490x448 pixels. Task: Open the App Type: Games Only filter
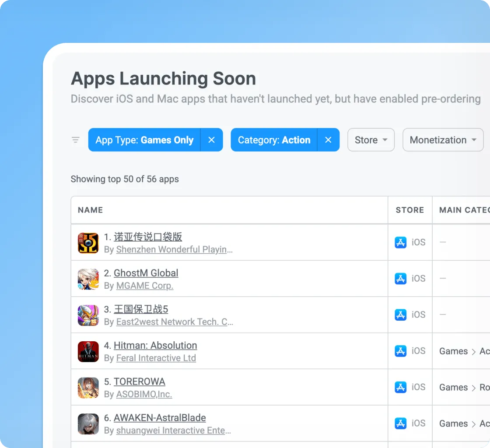(144, 140)
